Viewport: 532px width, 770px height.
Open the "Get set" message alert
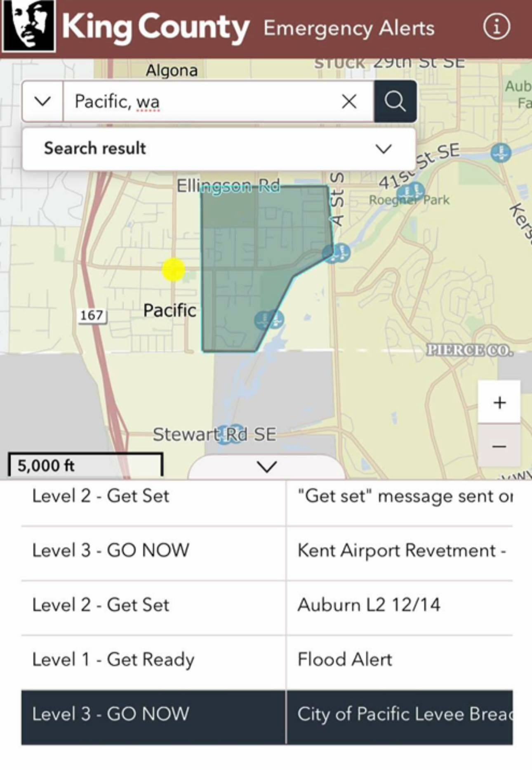pyautogui.click(x=399, y=496)
